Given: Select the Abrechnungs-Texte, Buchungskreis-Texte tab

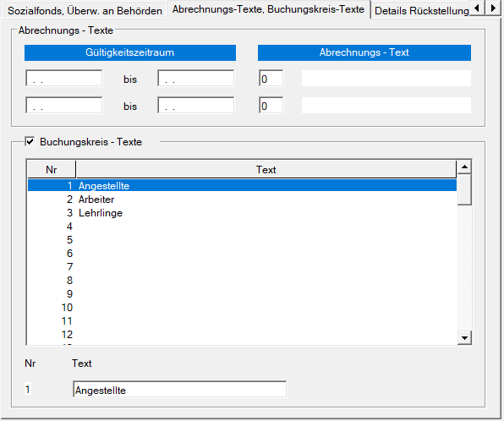Looking at the screenshot, I should [268, 9].
